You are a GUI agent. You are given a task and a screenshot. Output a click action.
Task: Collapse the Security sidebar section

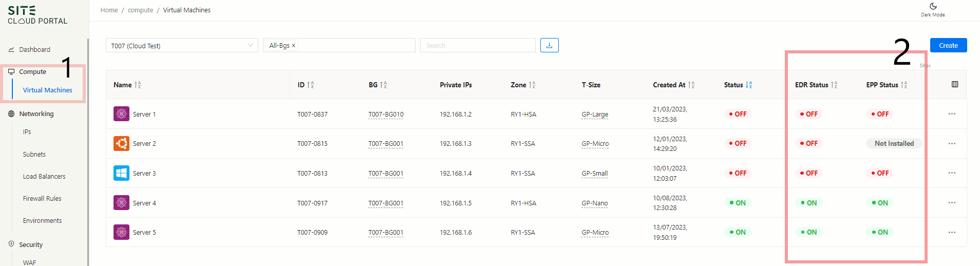[x=31, y=244]
